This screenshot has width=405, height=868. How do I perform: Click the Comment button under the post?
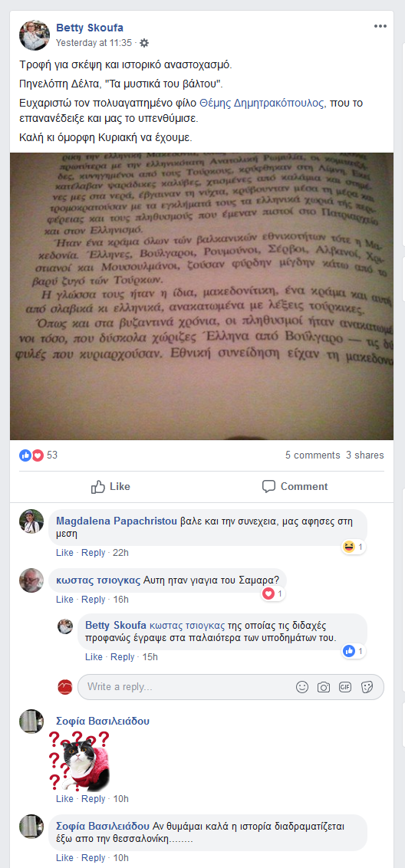[x=295, y=487]
